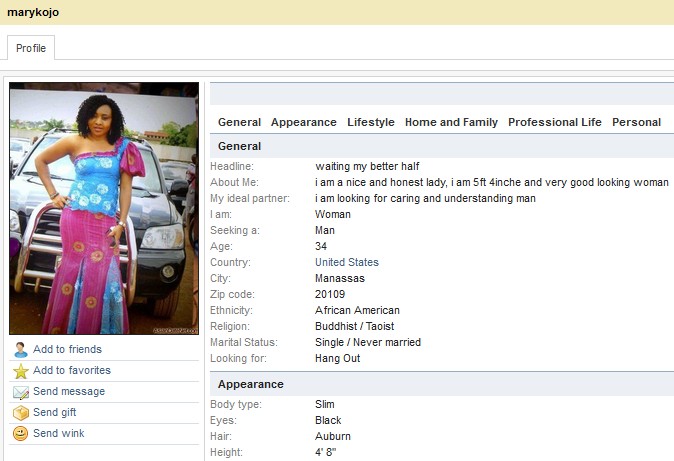Viewport: 674px width, 461px height.
Task: Click the body type value Slim
Action: (x=325, y=404)
